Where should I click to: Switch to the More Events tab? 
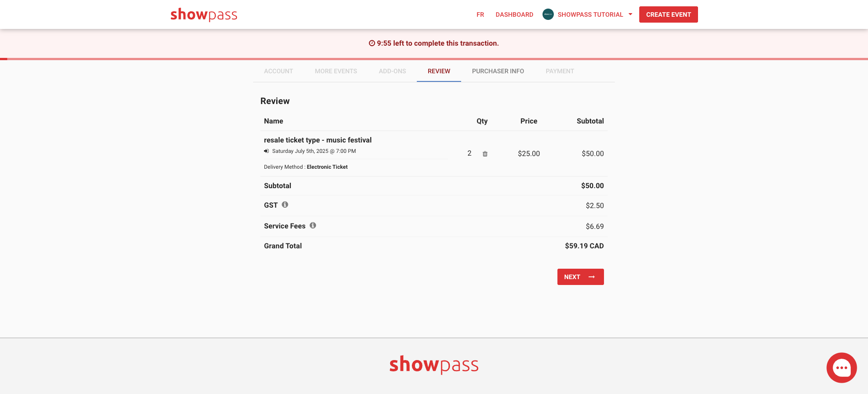coord(336,71)
